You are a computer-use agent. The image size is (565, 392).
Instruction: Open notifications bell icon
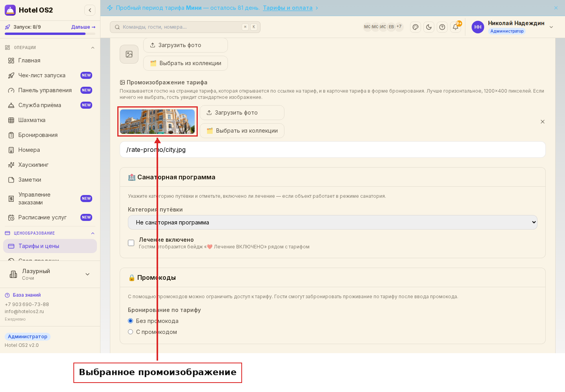pos(456,27)
